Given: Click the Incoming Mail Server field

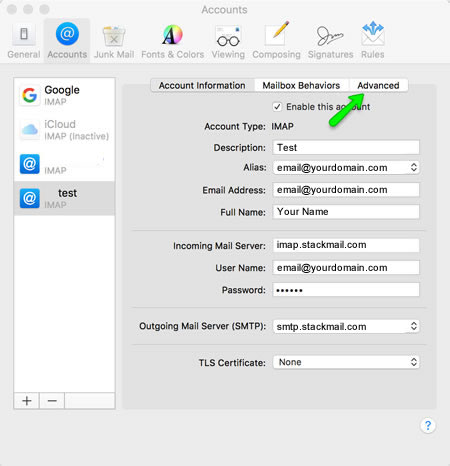Looking at the screenshot, I should 346,245.
